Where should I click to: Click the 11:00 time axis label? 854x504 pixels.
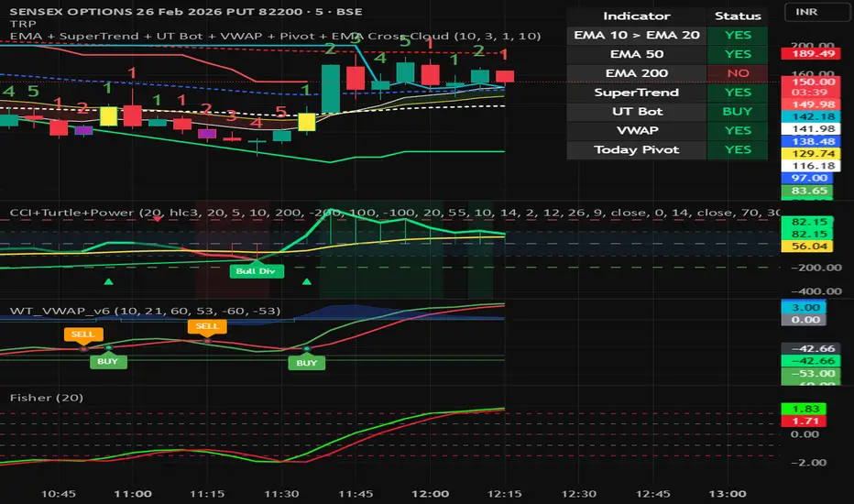pos(133,494)
